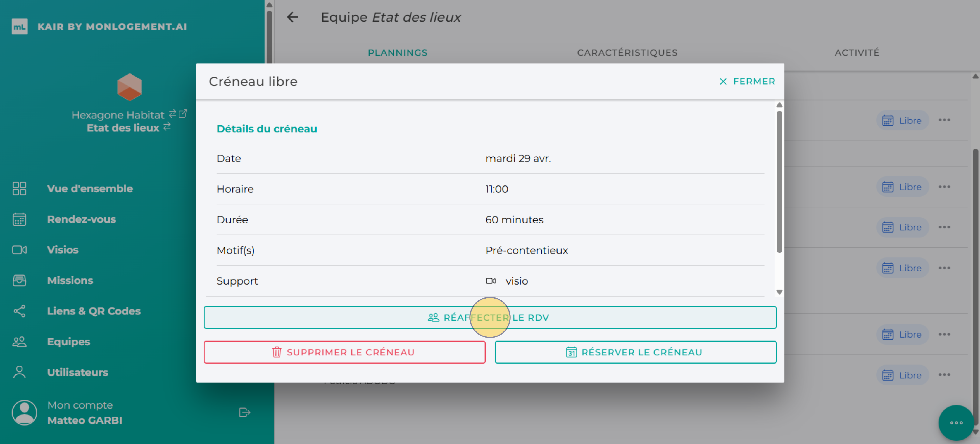This screenshot has width=980, height=444.
Task: Click the Utilisateurs person icon
Action: 19,372
